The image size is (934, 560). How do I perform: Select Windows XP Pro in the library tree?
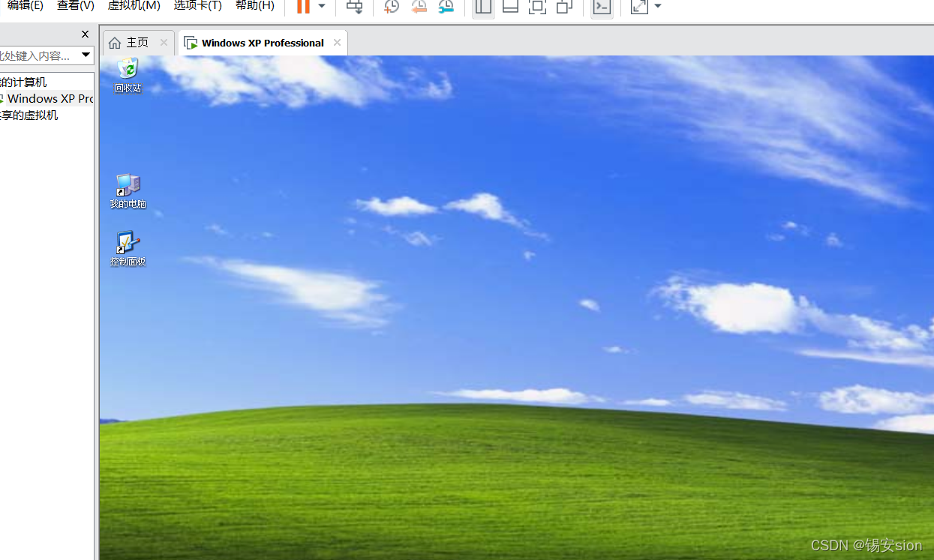tap(45, 98)
